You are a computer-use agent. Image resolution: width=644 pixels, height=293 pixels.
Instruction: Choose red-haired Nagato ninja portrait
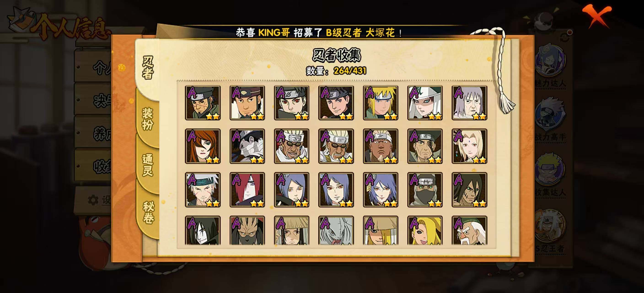click(x=247, y=190)
